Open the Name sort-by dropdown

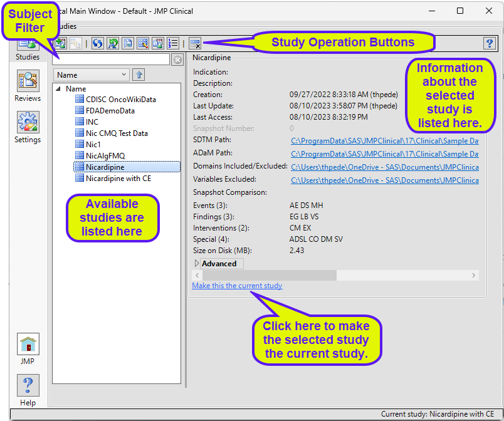click(x=92, y=75)
